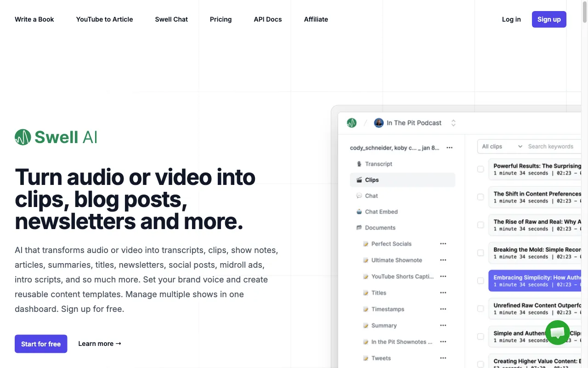Image resolution: width=588 pixels, height=368 pixels.
Task: Open the green live chat widget
Action: (x=557, y=333)
